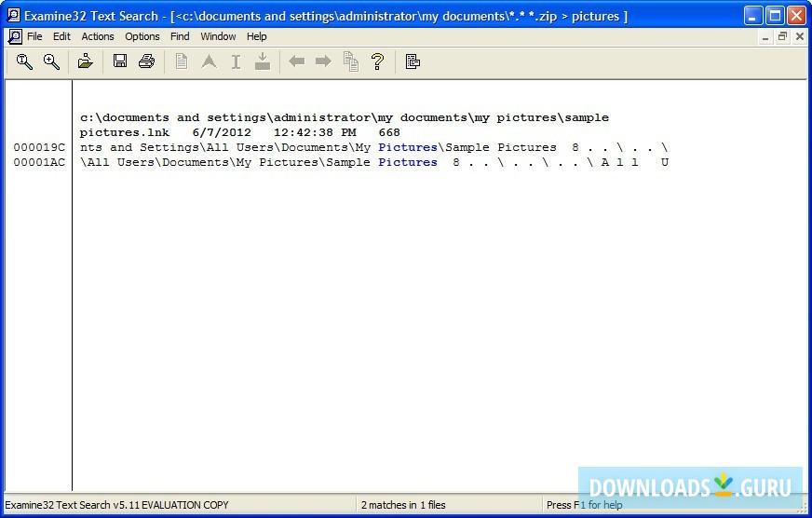Click the grayed right arrow icon
This screenshot has height=518, width=812.
(x=324, y=61)
